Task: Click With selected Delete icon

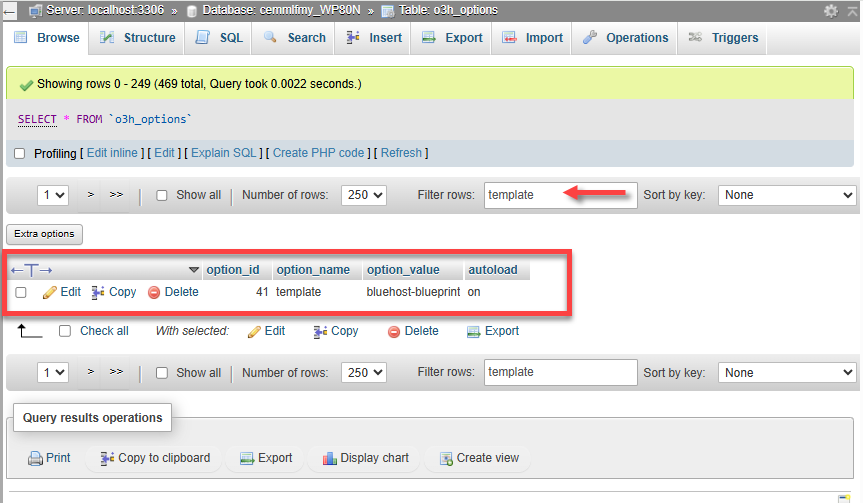Action: pos(394,332)
